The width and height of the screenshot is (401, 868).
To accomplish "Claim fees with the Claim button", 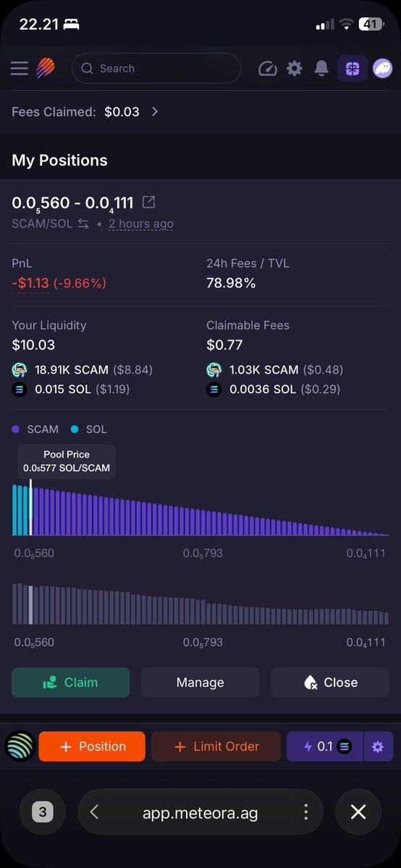I will 71,683.
